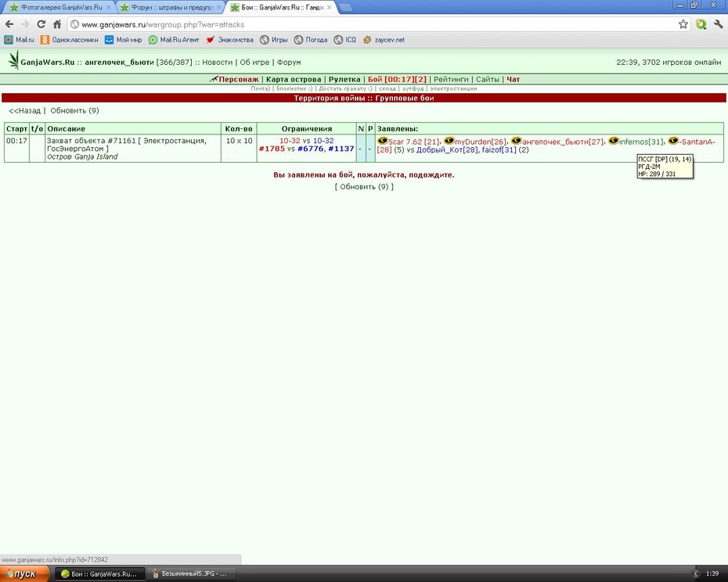728x582 pixels.
Task: Click the Новости link in the header
Action: point(217,63)
